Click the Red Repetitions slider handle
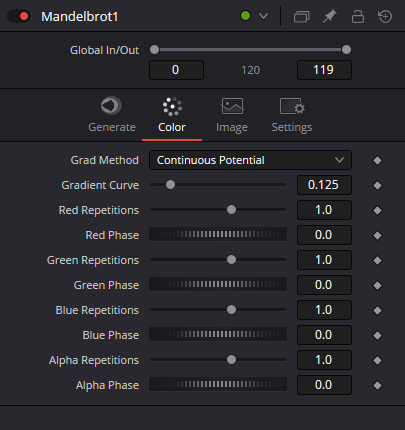Viewport: 405px width, 430px height. 231,210
